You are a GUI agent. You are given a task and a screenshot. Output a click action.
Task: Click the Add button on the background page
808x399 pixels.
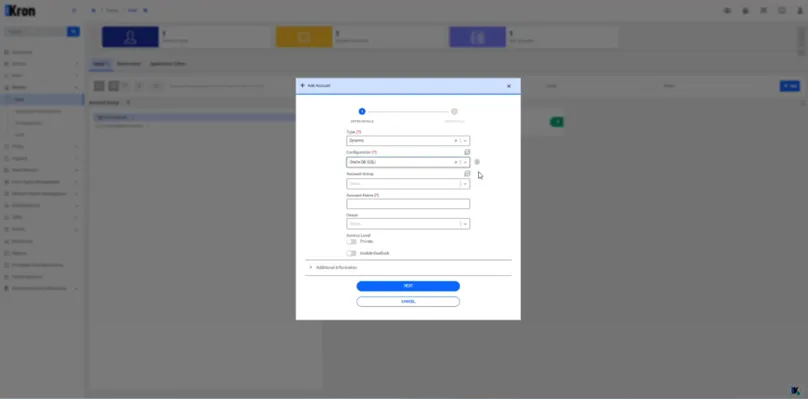coord(789,86)
